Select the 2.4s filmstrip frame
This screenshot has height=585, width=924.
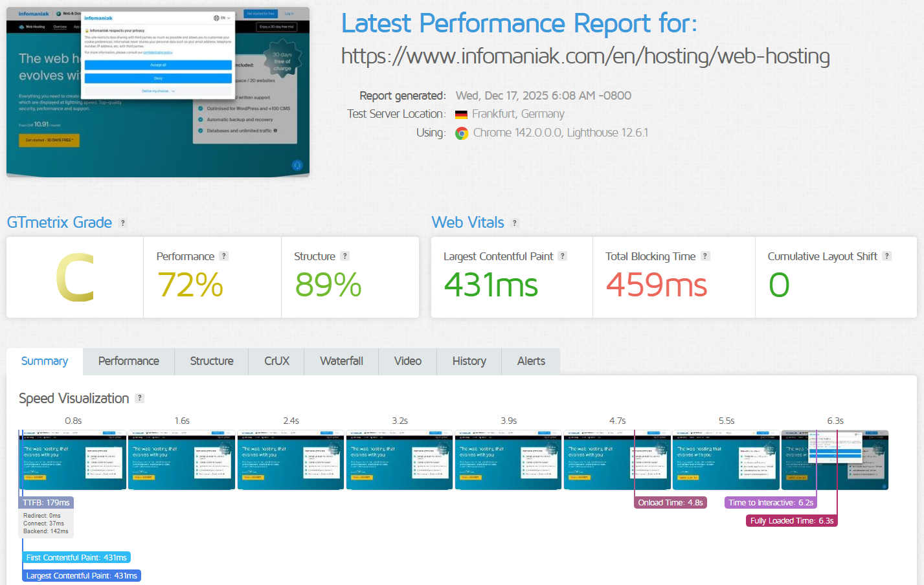point(291,460)
